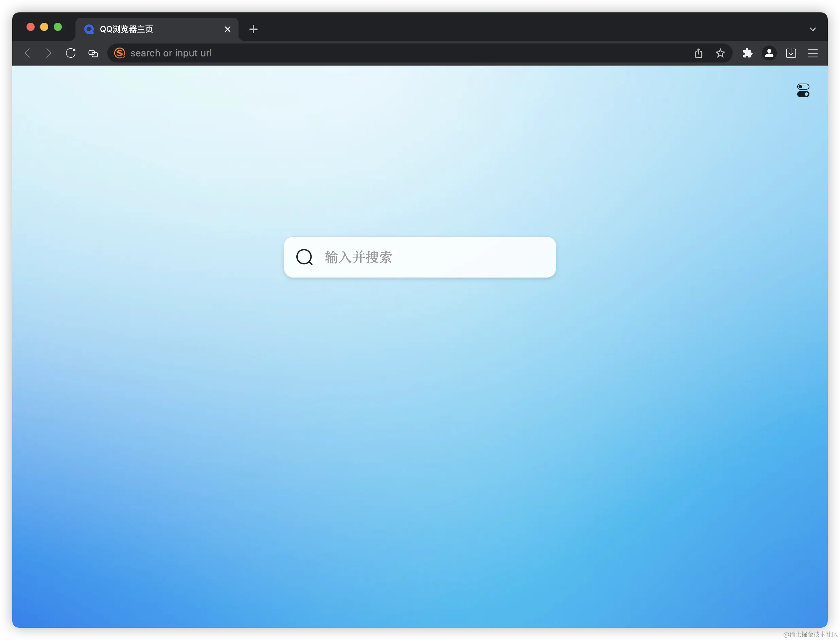The height and width of the screenshot is (640, 840).
Task: Open the new tab with plus button
Action: 253,29
